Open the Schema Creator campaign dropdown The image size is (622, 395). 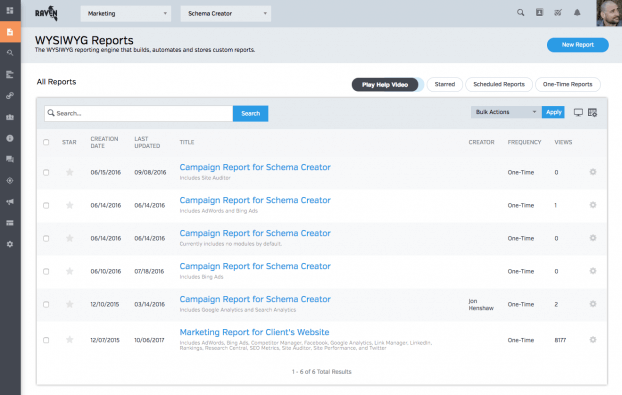pos(226,13)
